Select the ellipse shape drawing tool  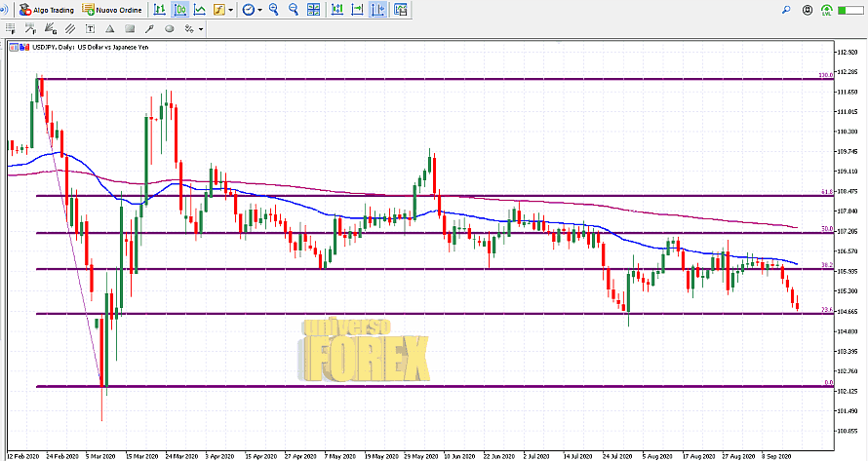tap(169, 28)
